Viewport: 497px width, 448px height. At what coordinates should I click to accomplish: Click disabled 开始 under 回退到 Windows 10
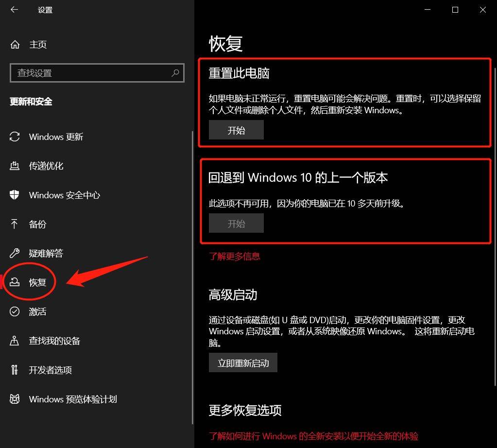click(236, 223)
